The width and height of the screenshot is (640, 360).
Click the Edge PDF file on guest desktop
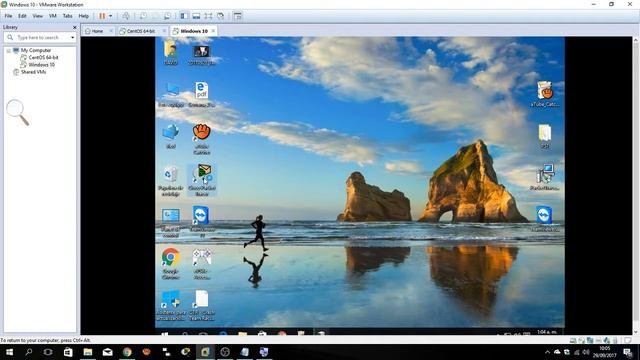[x=201, y=94]
